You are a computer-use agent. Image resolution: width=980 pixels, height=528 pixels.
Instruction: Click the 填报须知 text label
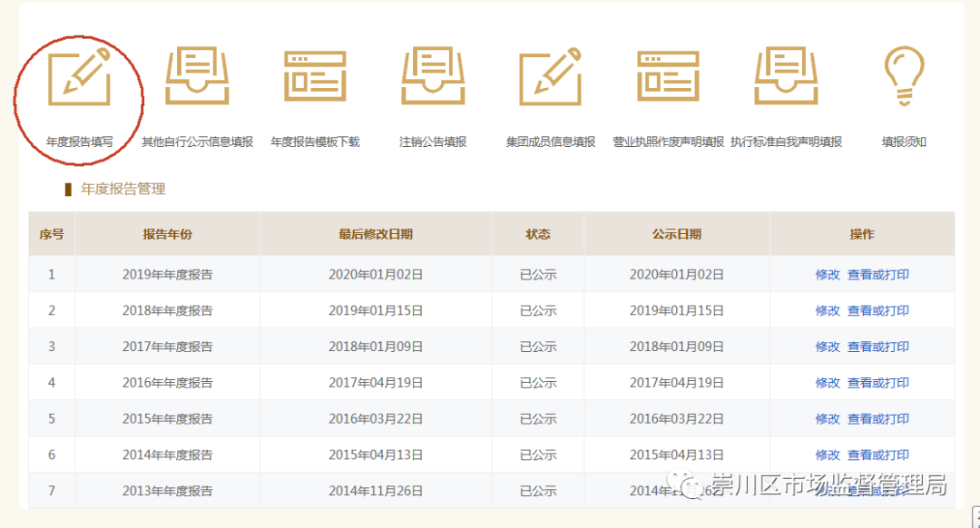tap(904, 142)
